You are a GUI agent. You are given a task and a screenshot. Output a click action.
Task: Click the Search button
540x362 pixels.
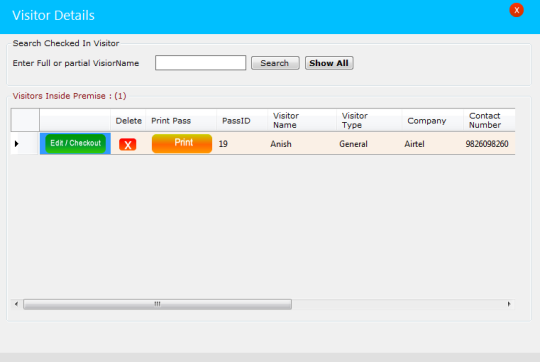point(275,63)
